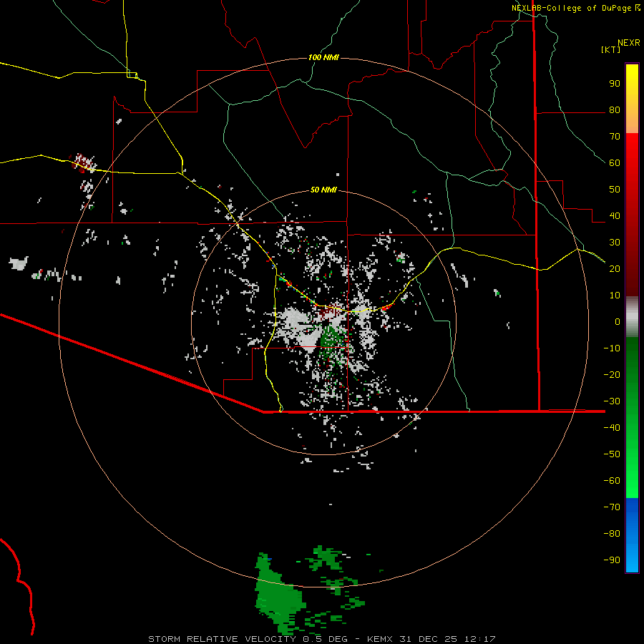Click the -50 label on velocity legend

pos(612,454)
